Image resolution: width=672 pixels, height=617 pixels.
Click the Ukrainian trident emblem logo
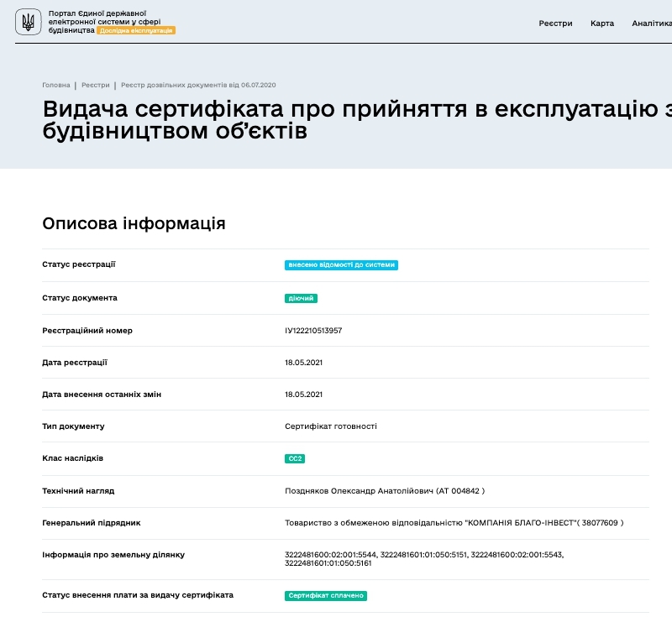point(29,22)
